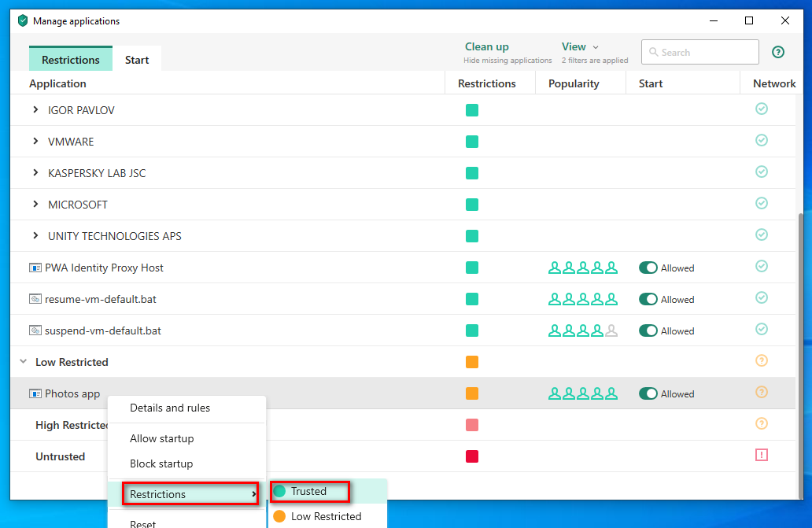Click into the Search field
This screenshot has width=812, height=528.
pos(700,52)
